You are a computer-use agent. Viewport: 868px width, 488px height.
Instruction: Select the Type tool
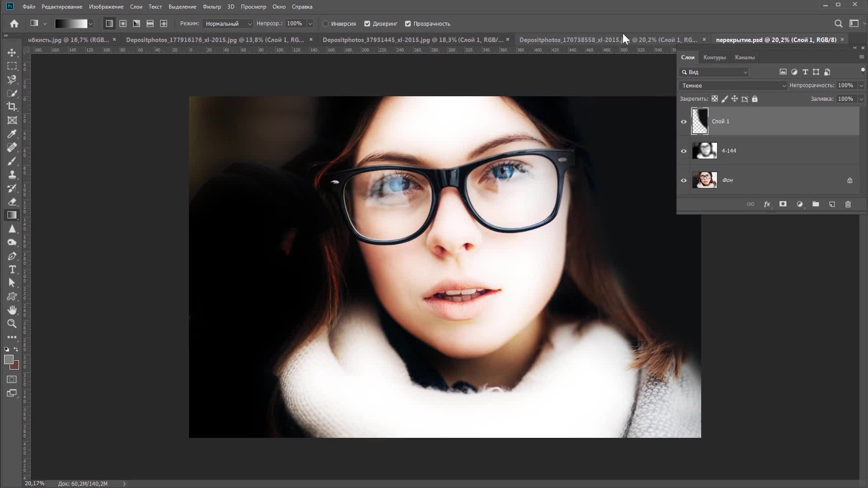point(12,269)
